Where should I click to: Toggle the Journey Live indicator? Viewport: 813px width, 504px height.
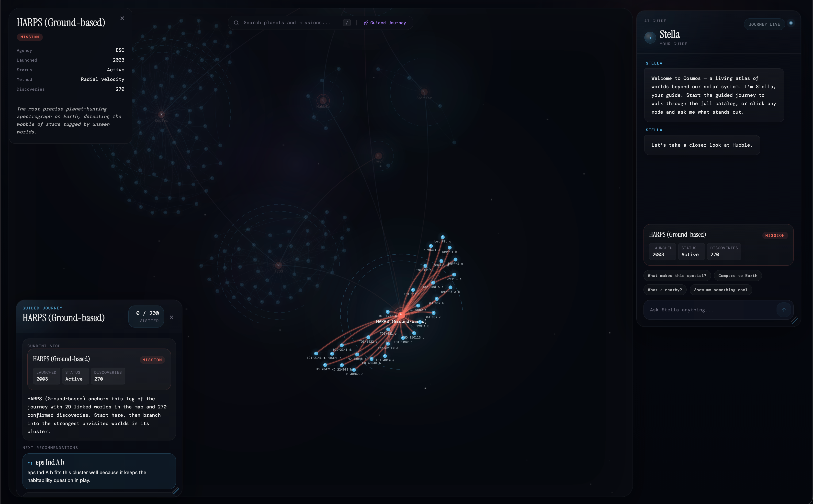point(764,24)
